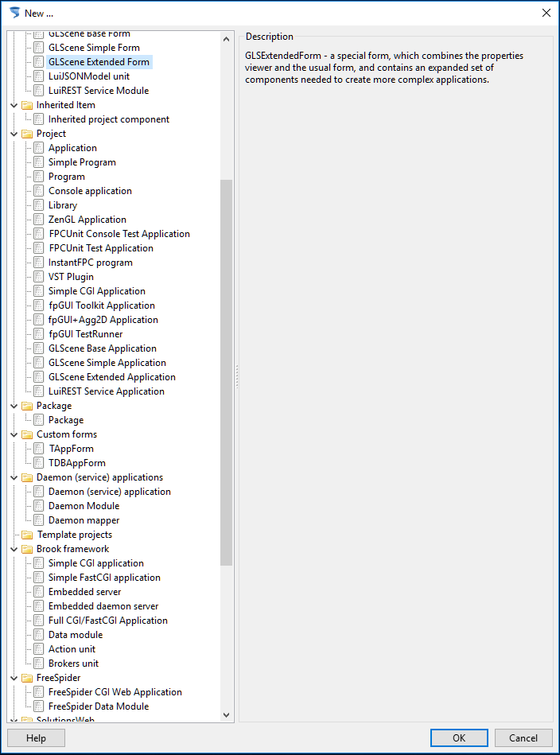Select GLScene Base Application
This screenshot has height=755, width=560.
103,348
